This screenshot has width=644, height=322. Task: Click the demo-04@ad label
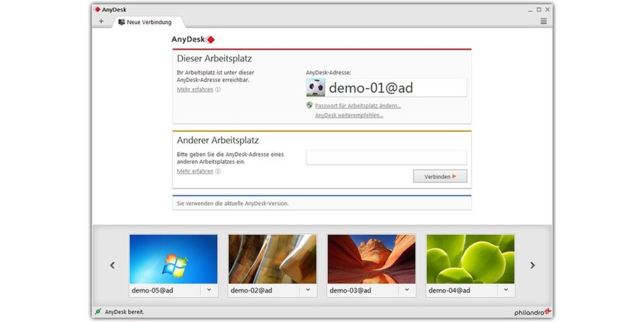click(449, 290)
